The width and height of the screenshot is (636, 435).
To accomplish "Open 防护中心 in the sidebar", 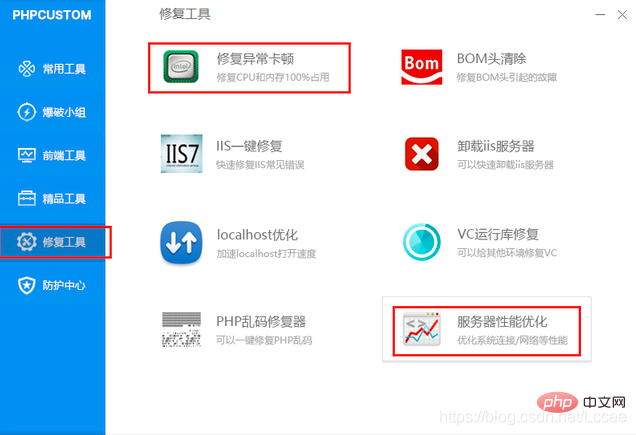I will tap(52, 285).
